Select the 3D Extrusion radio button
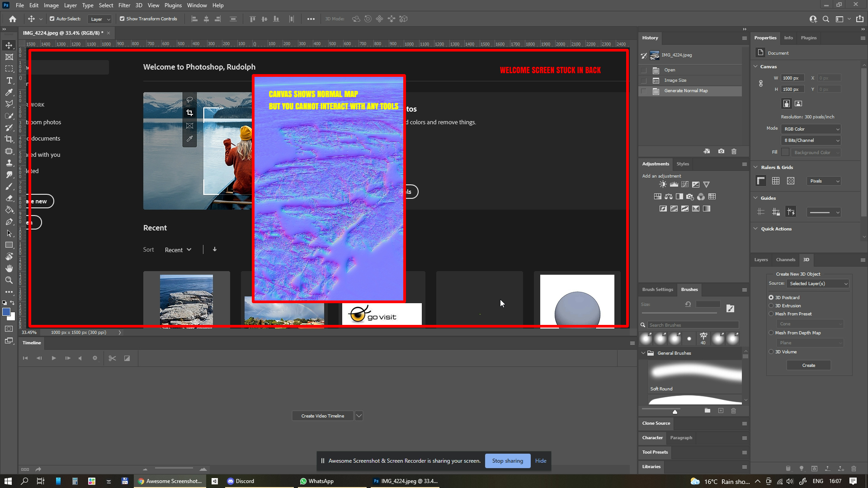This screenshot has width=868, height=488. click(771, 305)
